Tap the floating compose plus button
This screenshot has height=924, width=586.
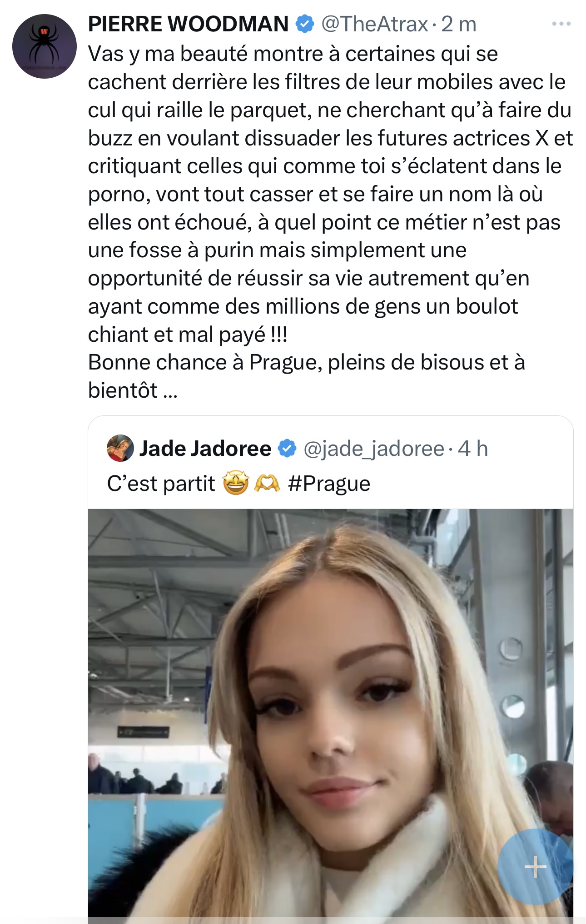click(535, 866)
